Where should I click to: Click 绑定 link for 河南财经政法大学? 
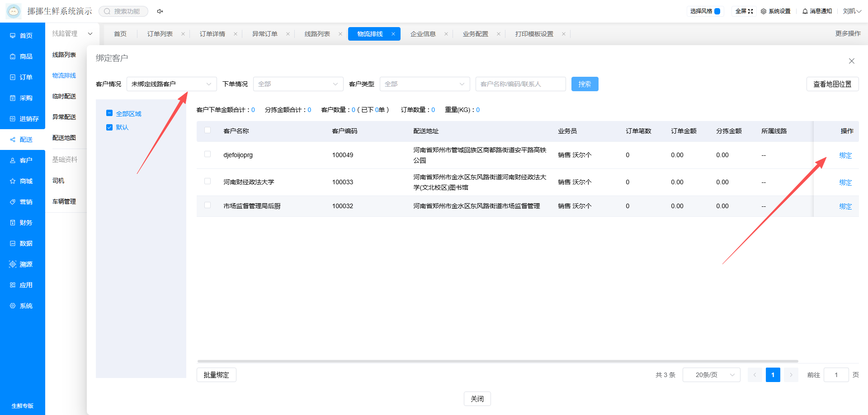(x=845, y=182)
